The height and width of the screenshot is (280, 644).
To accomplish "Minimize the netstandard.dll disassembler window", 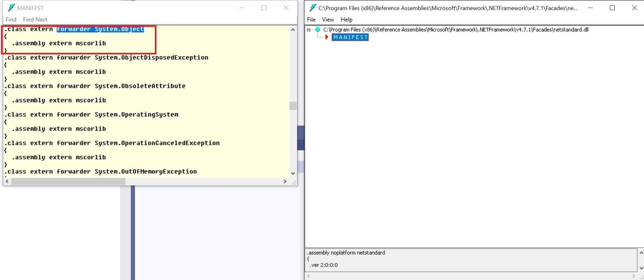I will point(590,8).
